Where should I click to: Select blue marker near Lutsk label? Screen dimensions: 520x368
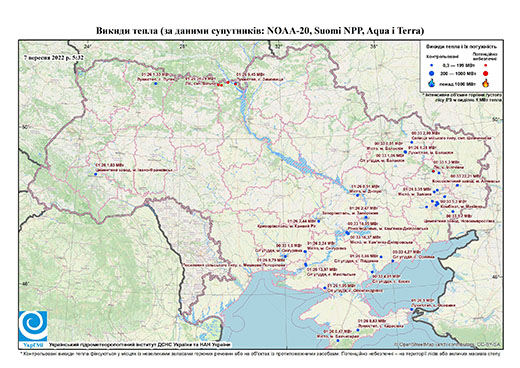tap(155, 84)
